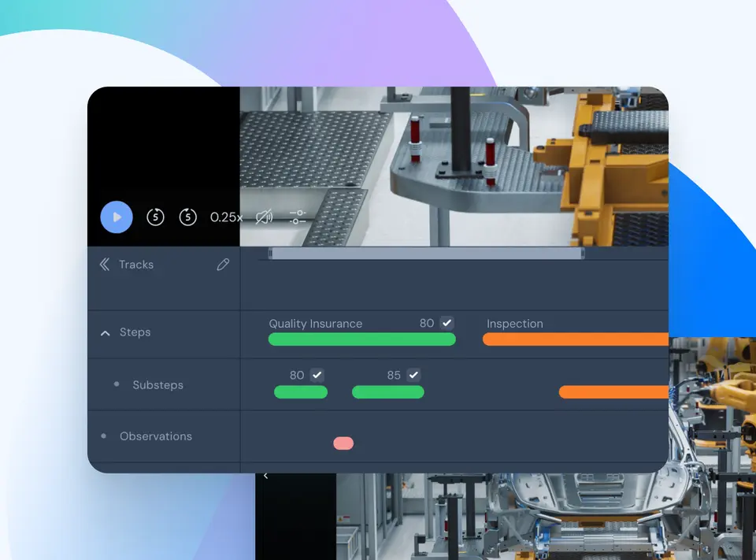Click the Quality Insurance label
Viewport: 756px width, 560px height.
pos(315,324)
